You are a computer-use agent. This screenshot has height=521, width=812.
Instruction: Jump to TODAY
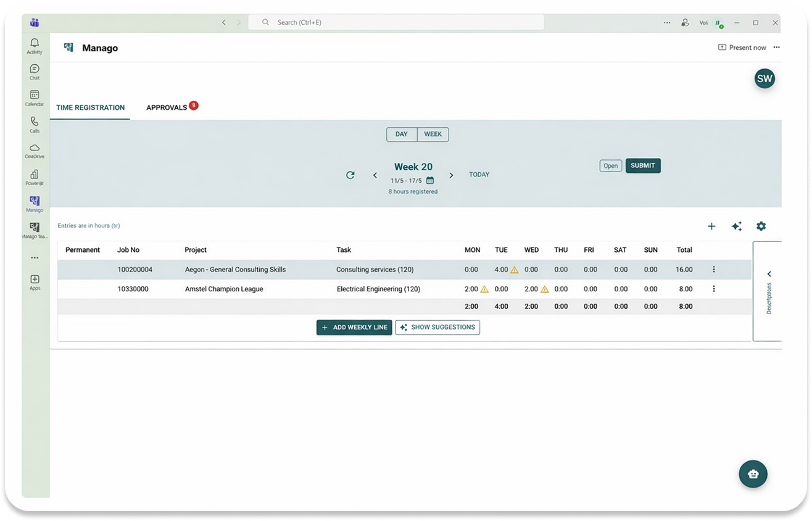coord(479,175)
